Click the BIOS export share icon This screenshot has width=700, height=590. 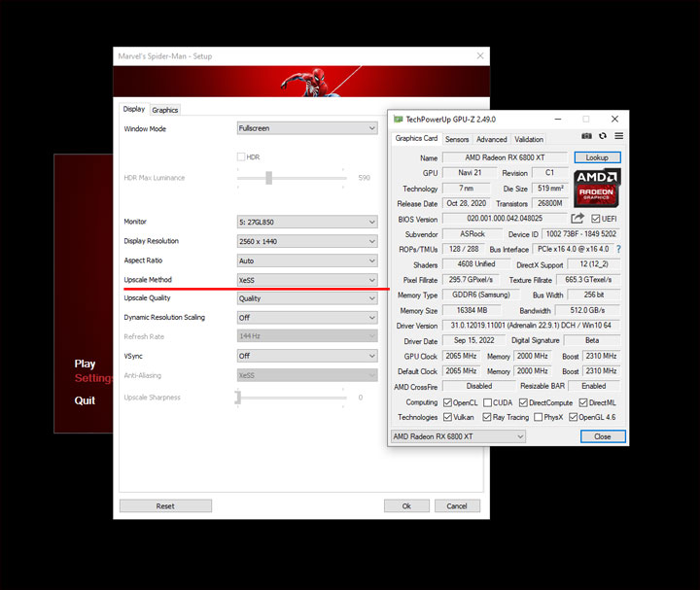pos(577,219)
